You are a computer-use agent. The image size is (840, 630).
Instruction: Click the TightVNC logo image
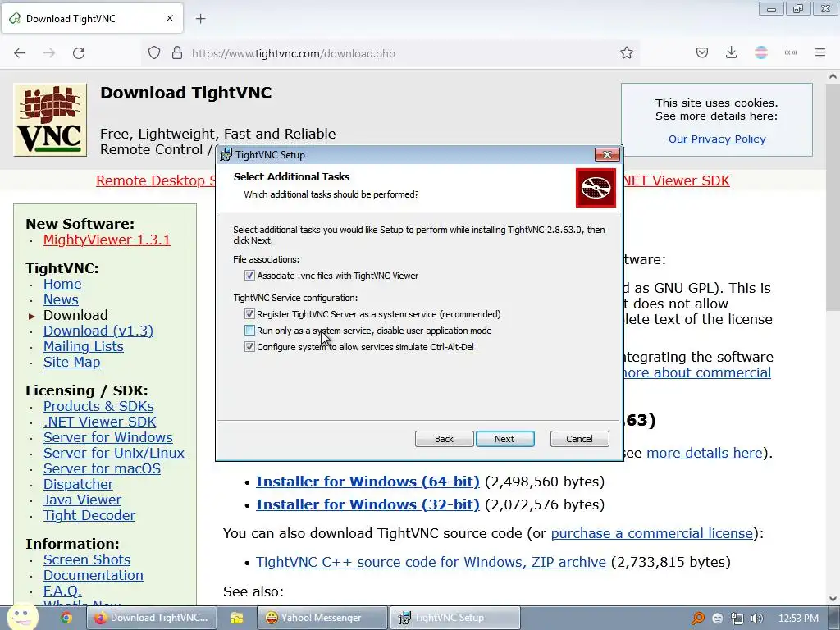click(x=50, y=120)
